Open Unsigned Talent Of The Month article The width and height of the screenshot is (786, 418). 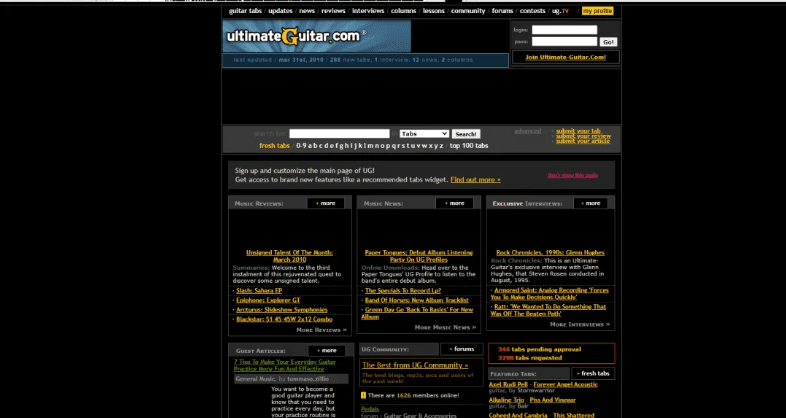289,256
